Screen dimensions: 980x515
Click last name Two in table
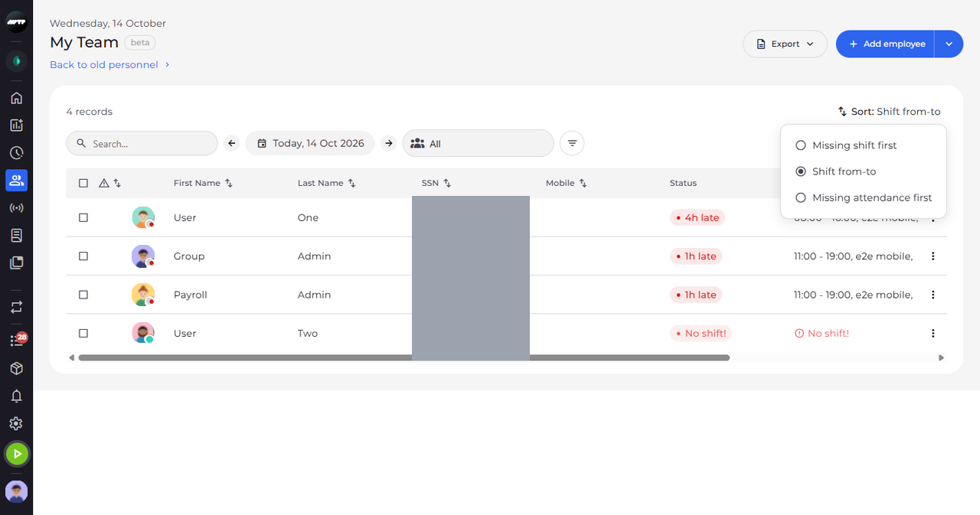click(x=308, y=333)
